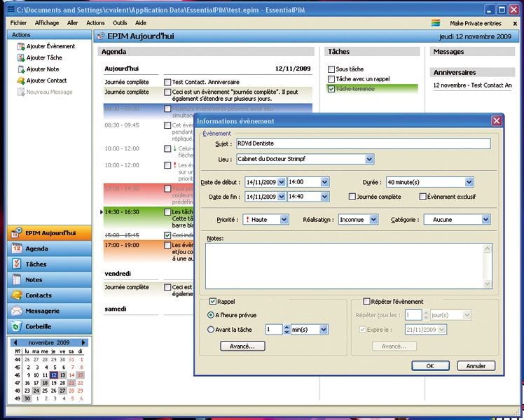Select the Avant la tâche radio option
This screenshot has height=420, width=524.
(x=211, y=329)
